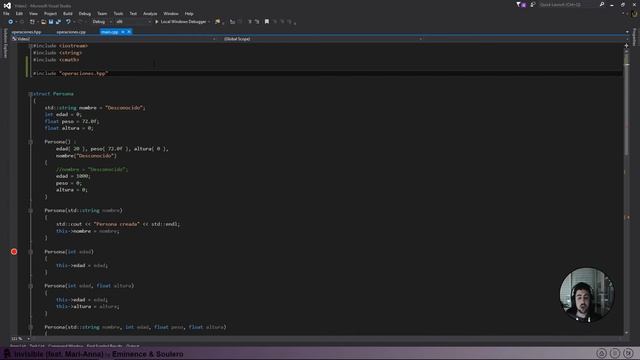Collapse the #include directives block
640x360 pixels.
31,46
